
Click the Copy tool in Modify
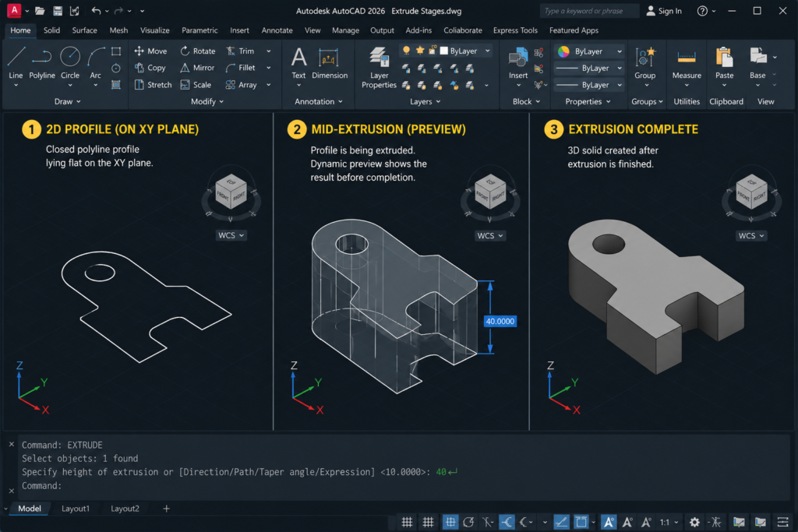pyautogui.click(x=150, y=68)
